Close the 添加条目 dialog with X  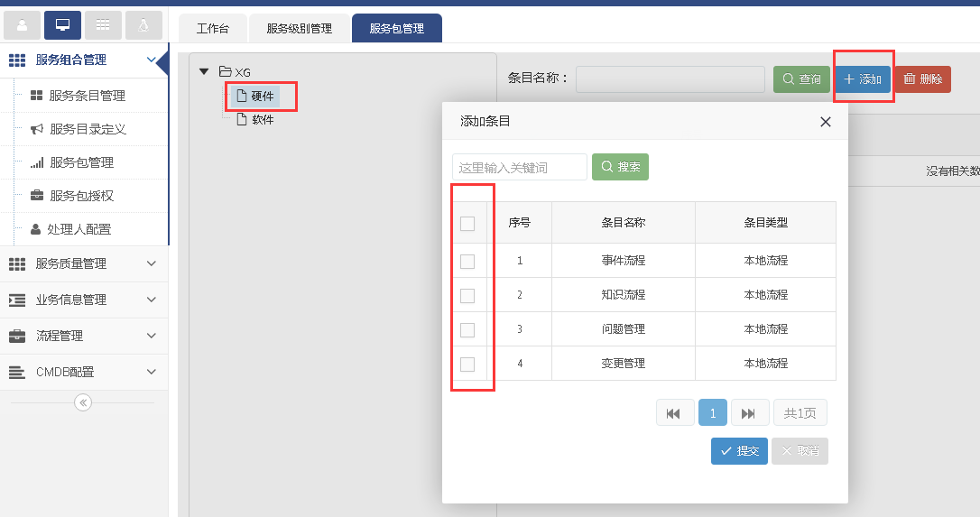(825, 122)
